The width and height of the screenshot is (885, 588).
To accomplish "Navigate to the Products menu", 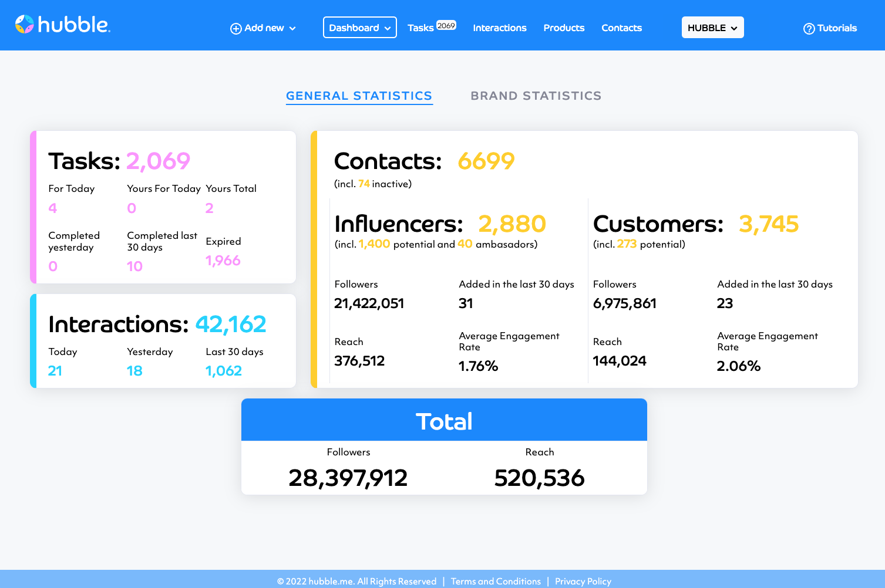I will [563, 28].
